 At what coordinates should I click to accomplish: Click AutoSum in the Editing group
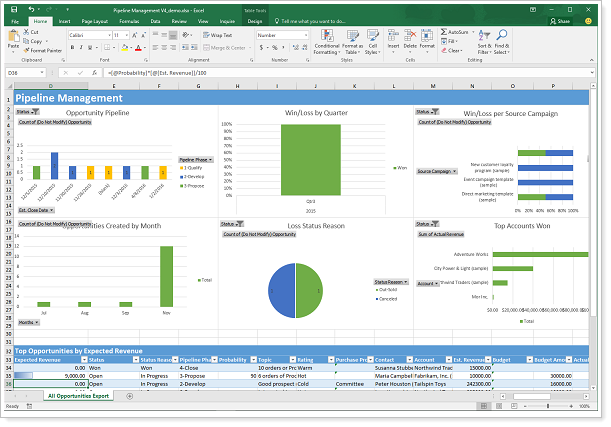point(458,32)
